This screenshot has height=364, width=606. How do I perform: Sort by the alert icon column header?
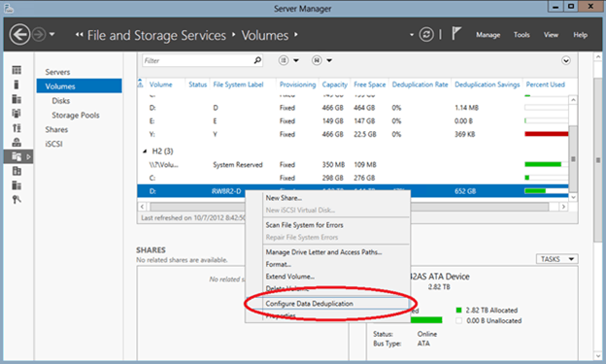[x=140, y=83]
